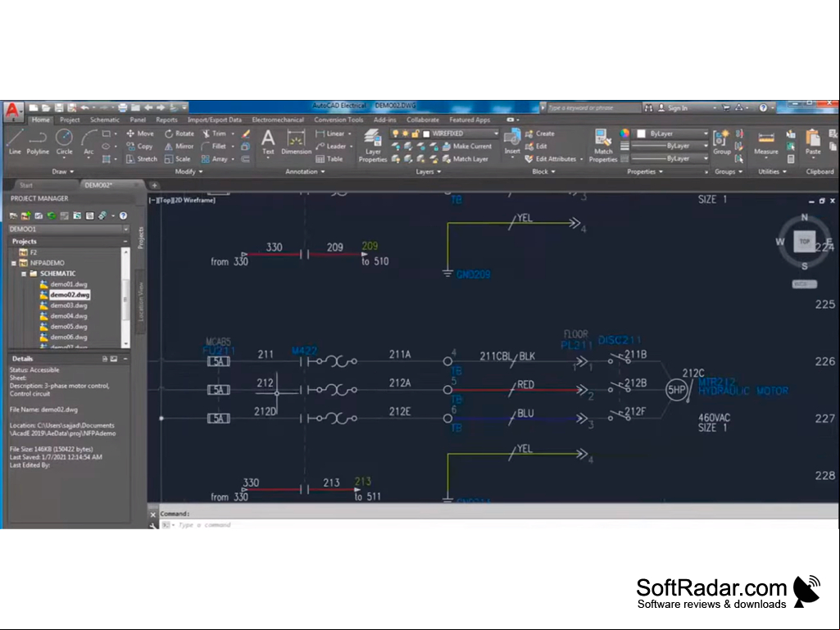Click Project Manager refresh icon
Screen dimensions: 840x630
pyautogui.click(x=52, y=216)
